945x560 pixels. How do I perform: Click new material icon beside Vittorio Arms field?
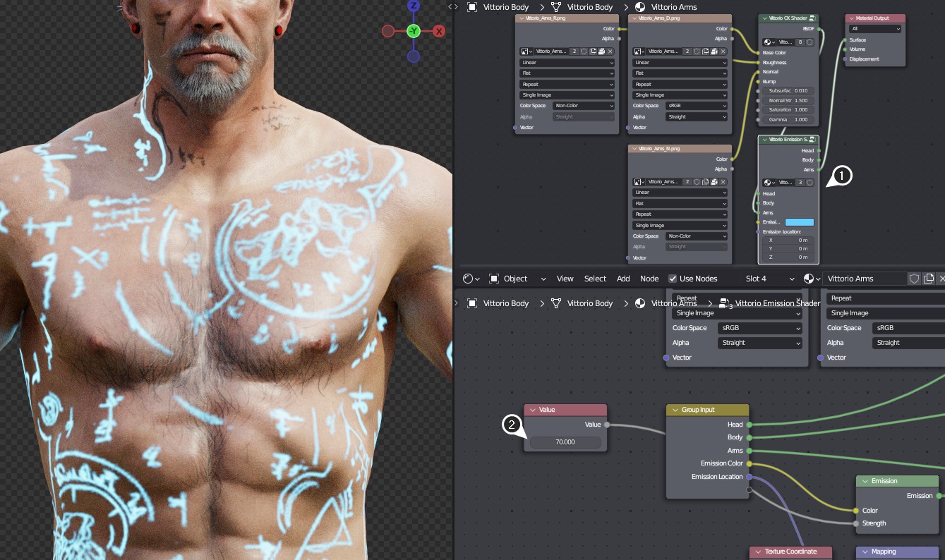click(x=929, y=279)
